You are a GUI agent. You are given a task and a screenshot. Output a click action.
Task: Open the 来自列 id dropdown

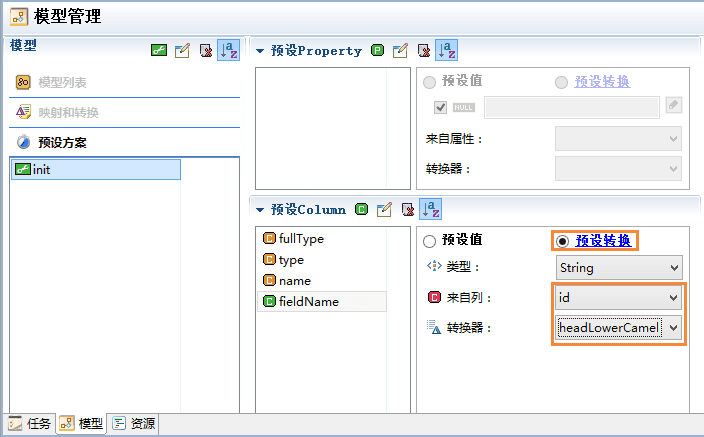pyautogui.click(x=618, y=297)
